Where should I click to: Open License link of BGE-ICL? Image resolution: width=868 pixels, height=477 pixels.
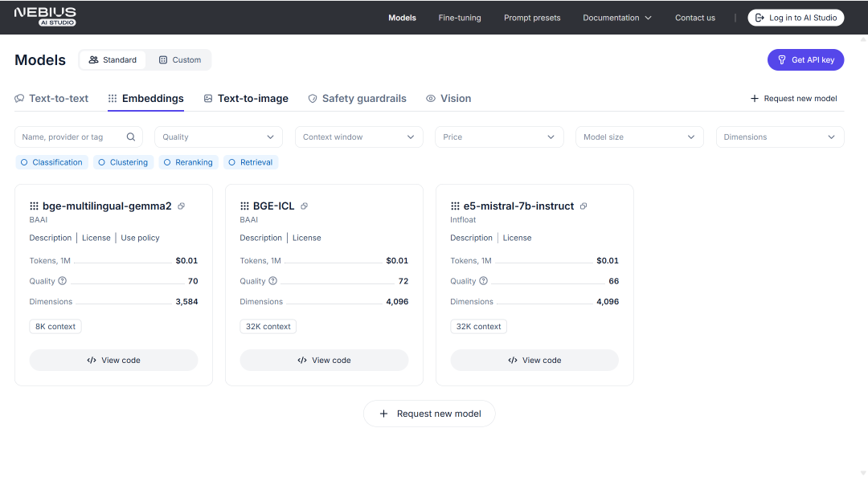(307, 238)
